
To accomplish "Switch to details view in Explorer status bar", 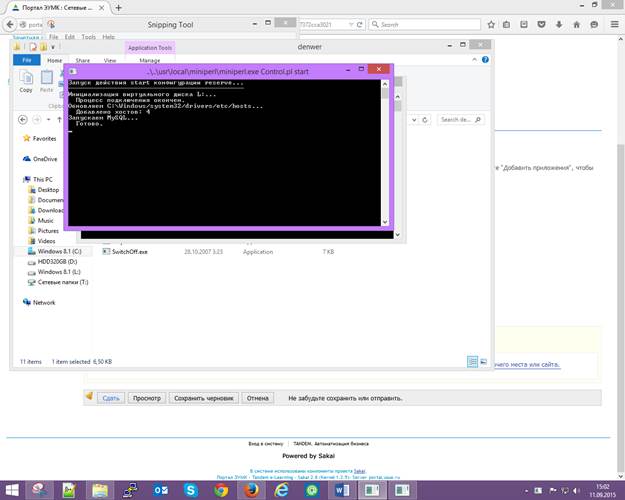I will pyautogui.click(x=472, y=361).
